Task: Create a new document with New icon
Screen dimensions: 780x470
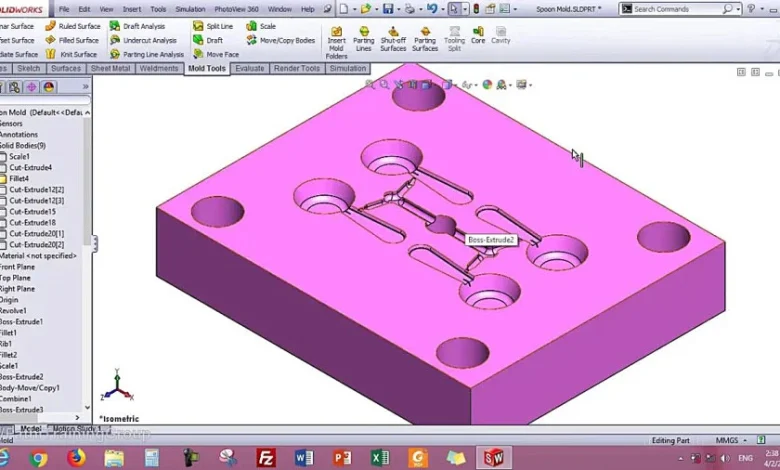Action: 344,9
